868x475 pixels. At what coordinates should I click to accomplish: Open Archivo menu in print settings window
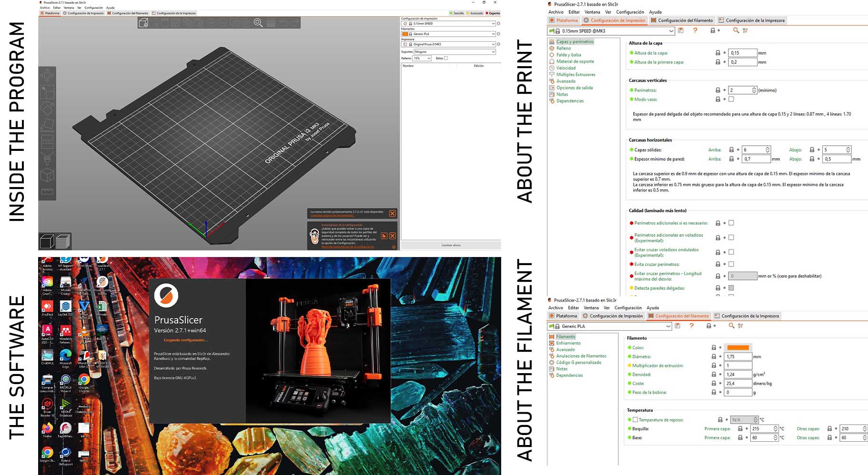click(556, 12)
